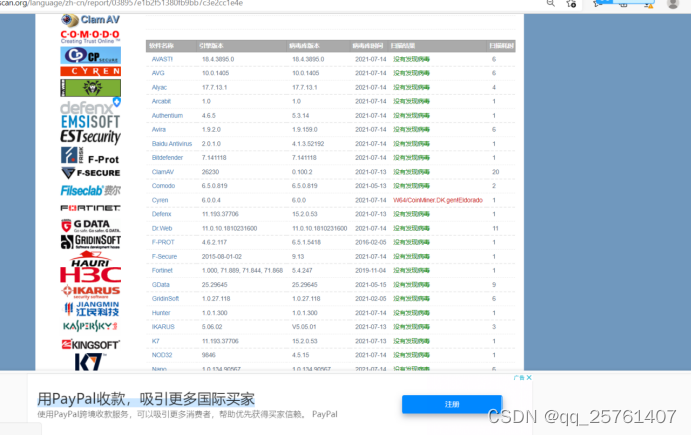The width and height of the screenshot is (692, 436).
Task: Click the KINGSOFT logo
Action: [90, 345]
